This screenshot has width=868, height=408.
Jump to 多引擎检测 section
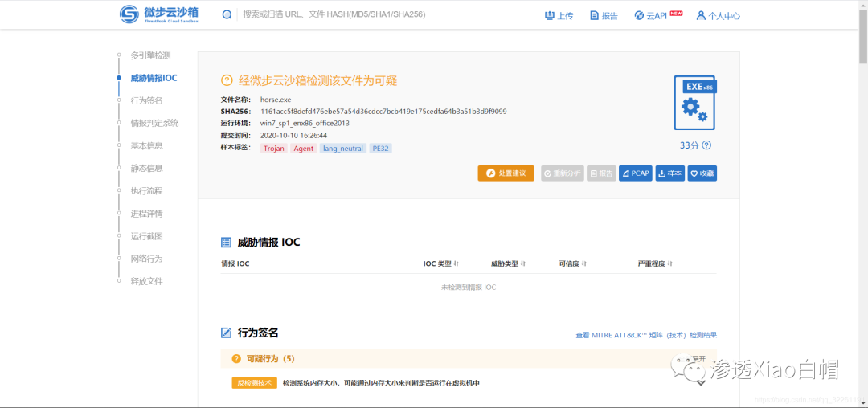point(150,55)
